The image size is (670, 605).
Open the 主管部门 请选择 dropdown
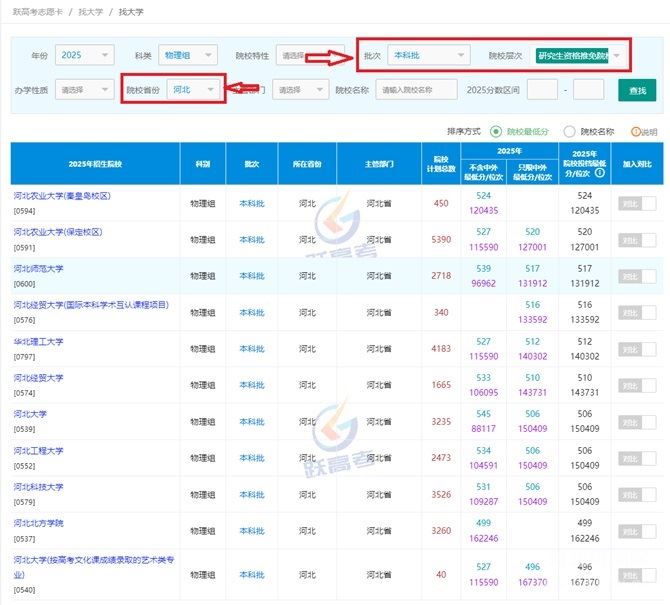click(301, 90)
